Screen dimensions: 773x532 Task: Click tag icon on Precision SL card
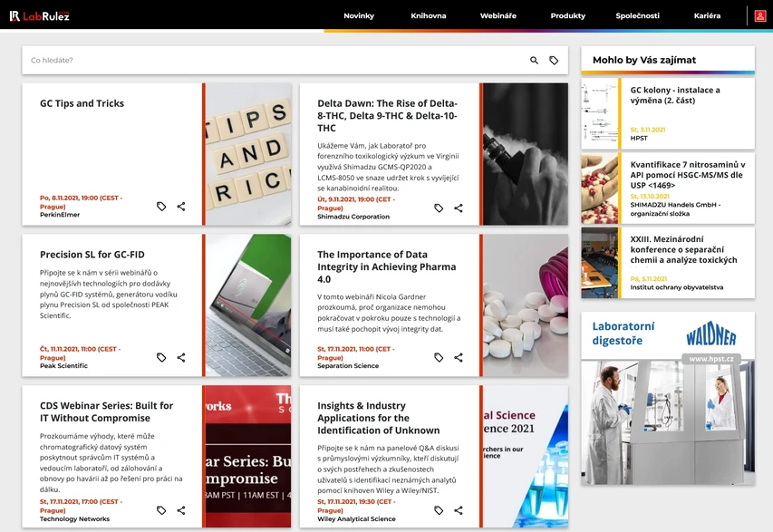161,357
